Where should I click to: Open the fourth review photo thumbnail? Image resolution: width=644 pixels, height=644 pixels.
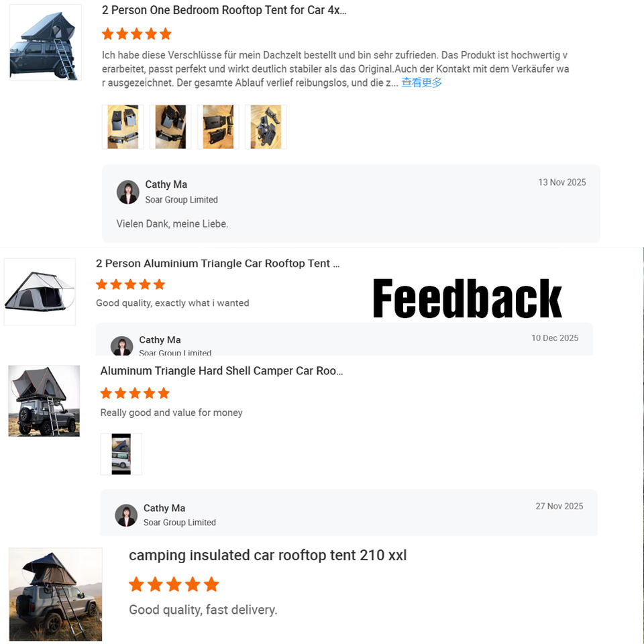click(x=266, y=127)
